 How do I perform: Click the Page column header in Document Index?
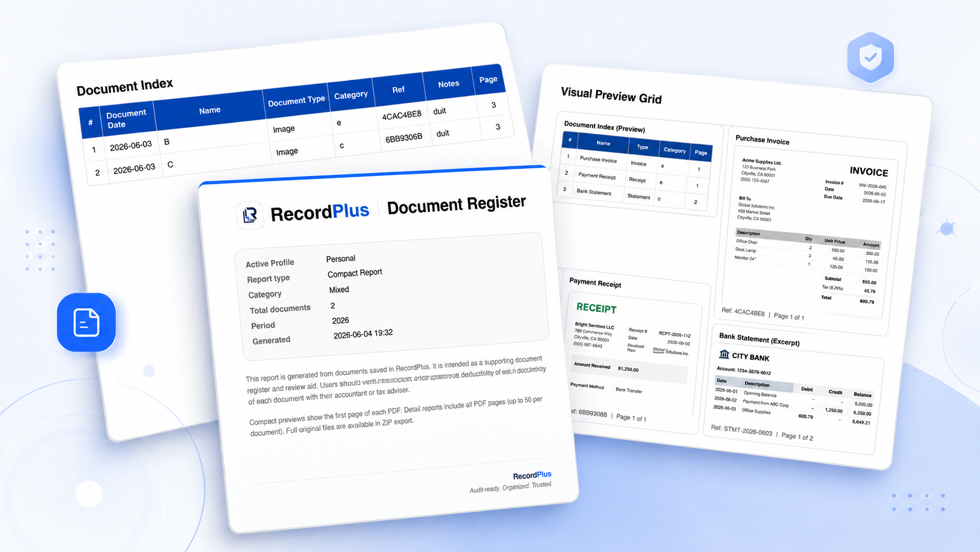point(488,79)
